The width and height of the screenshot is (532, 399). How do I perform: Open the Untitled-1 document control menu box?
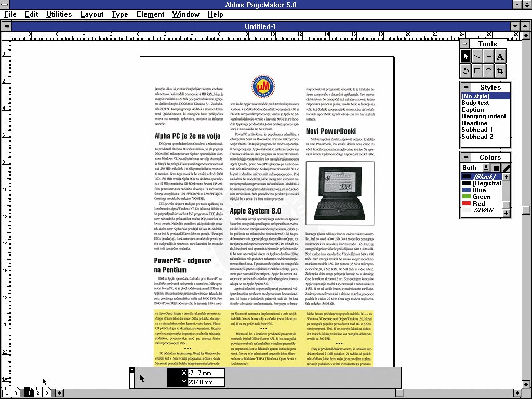pyautogui.click(x=7, y=26)
